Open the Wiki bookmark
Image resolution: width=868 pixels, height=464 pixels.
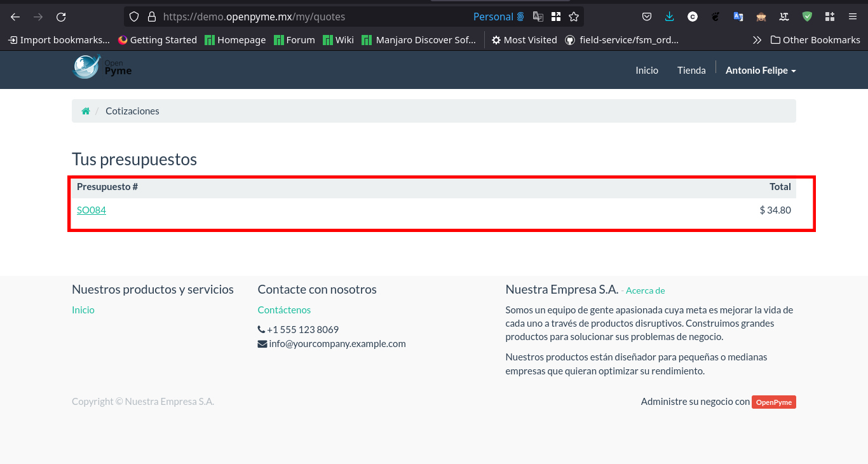pyautogui.click(x=338, y=40)
